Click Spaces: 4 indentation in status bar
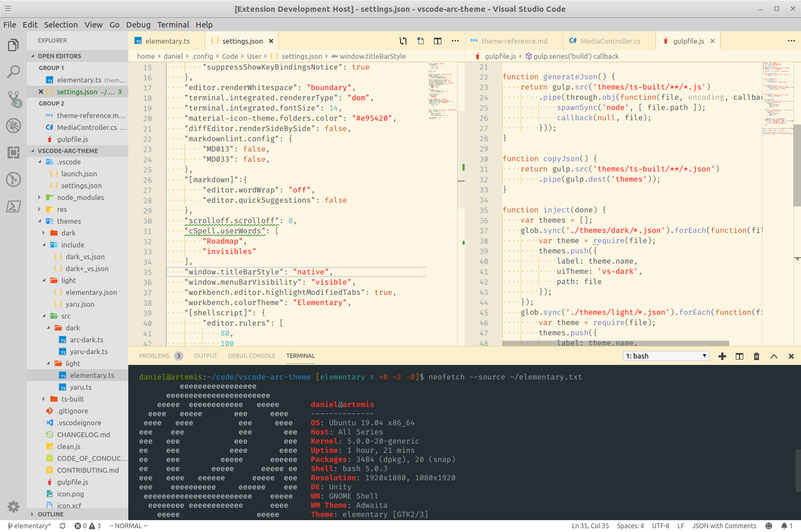 tap(631, 526)
